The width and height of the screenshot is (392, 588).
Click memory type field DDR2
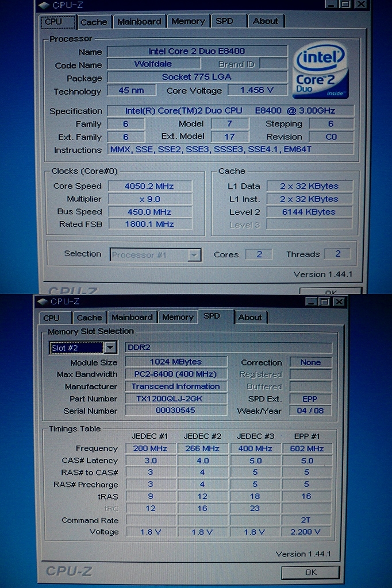pos(228,347)
